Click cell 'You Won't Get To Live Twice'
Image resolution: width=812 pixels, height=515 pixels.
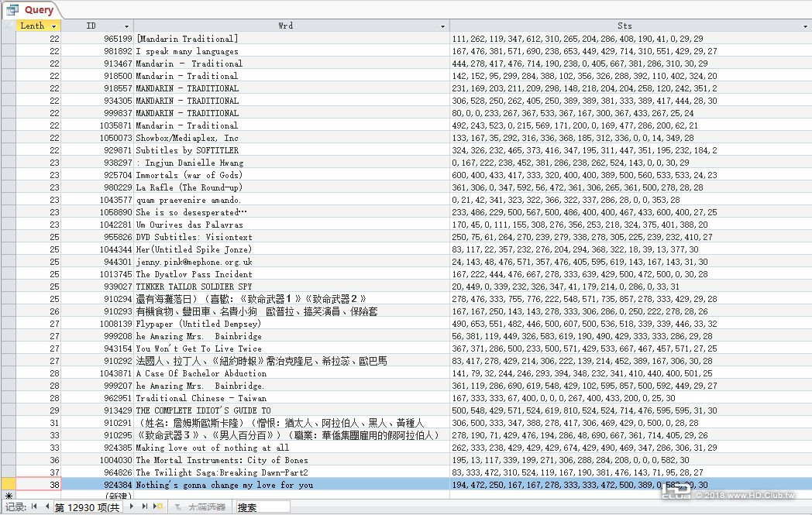click(x=291, y=348)
